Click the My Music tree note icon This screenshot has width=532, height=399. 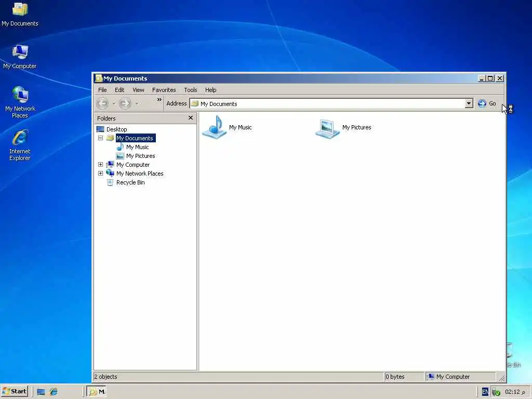[x=120, y=147]
